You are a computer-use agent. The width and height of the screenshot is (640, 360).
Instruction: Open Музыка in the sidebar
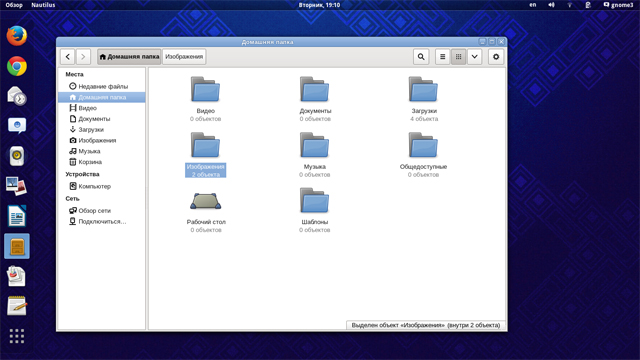click(x=102, y=151)
